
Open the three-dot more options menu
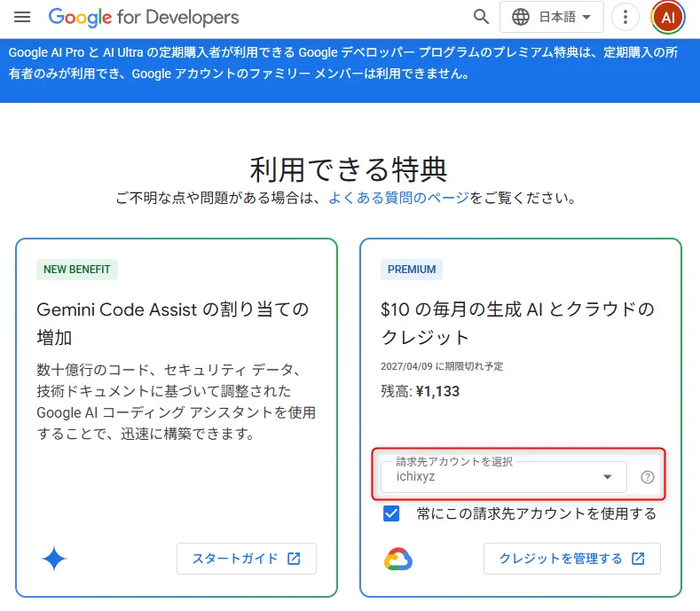(x=625, y=17)
